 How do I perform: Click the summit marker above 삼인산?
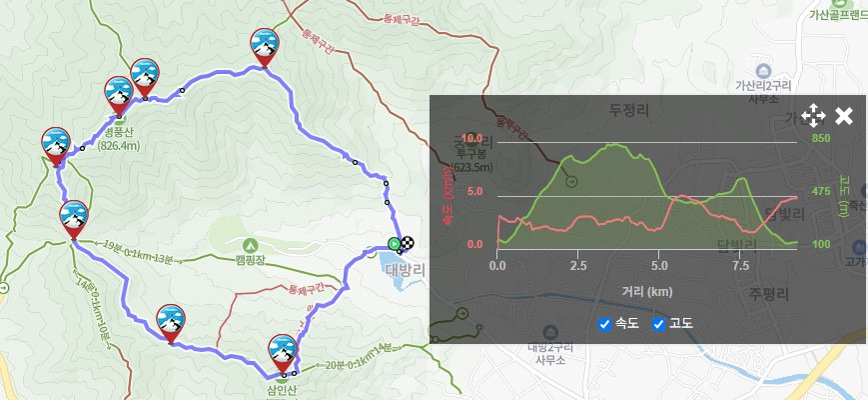click(x=283, y=353)
